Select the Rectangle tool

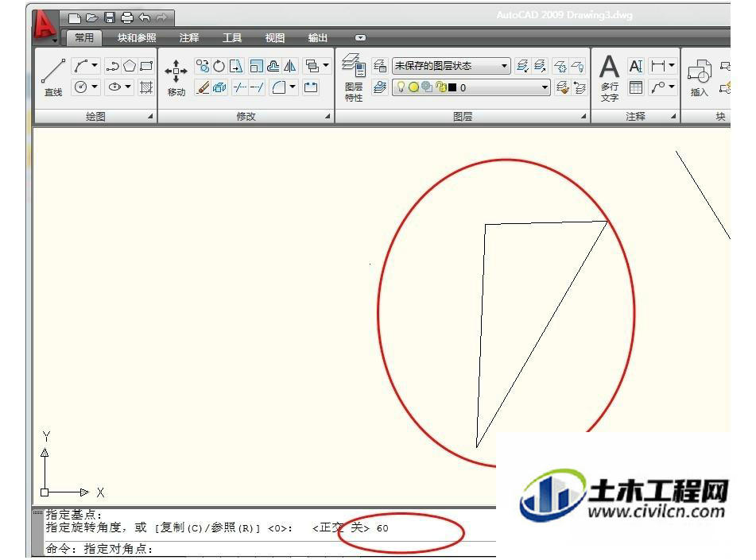click(x=146, y=66)
